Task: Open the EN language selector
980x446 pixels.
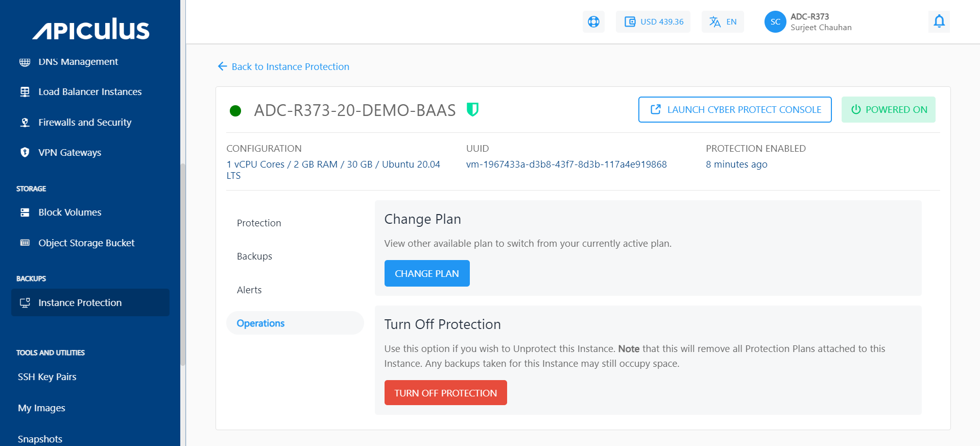Action: coord(723,22)
